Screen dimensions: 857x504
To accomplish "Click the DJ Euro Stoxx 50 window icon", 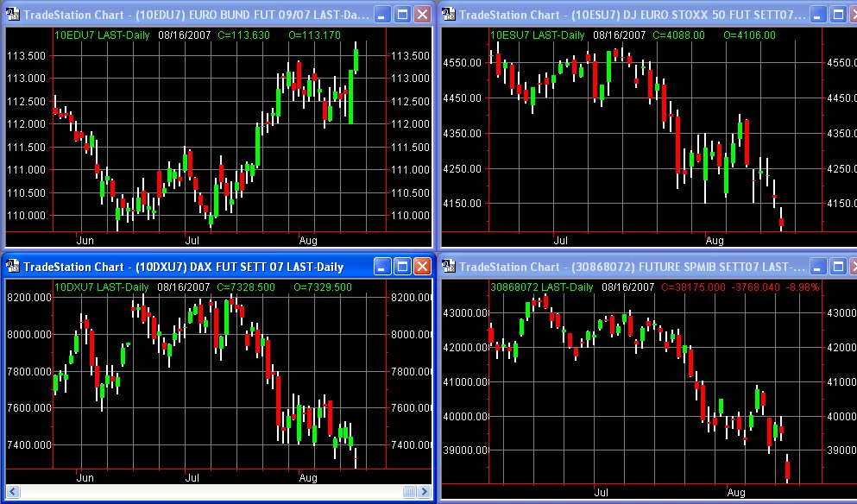I will tap(449, 15).
